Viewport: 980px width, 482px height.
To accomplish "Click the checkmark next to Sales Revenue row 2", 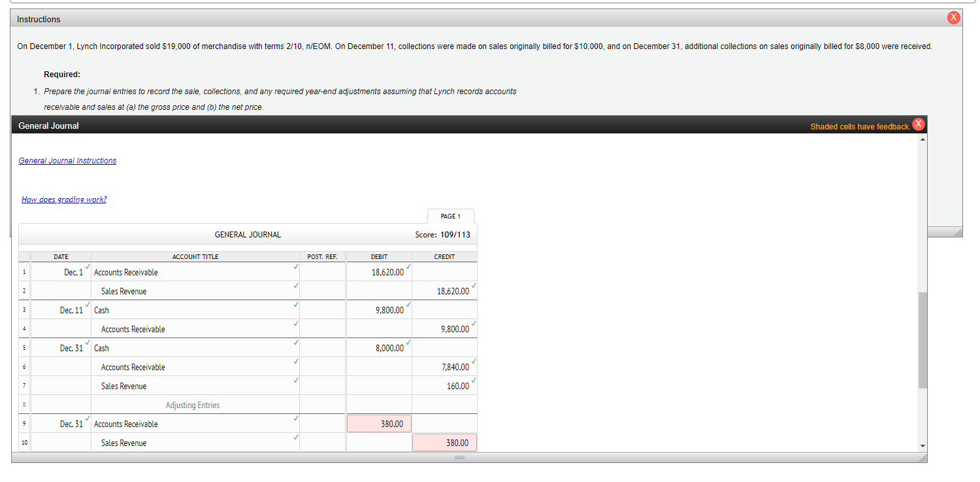I will point(296,286).
